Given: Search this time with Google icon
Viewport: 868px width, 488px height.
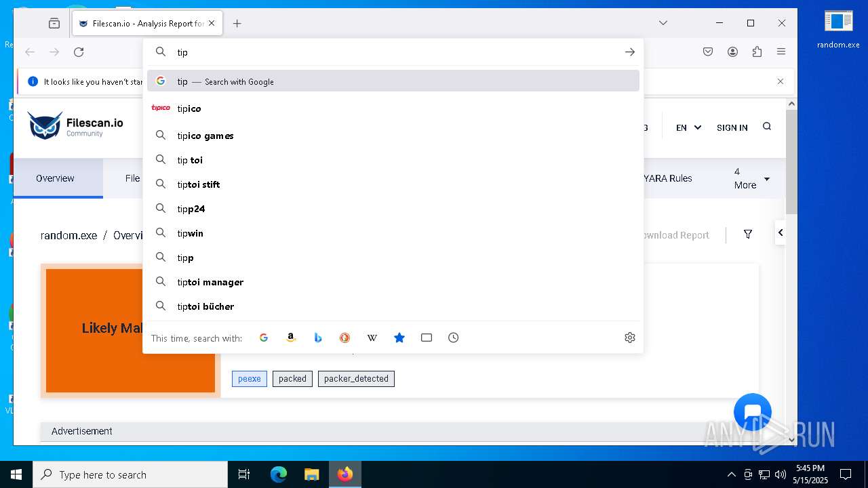Looking at the screenshot, I should [x=264, y=338].
